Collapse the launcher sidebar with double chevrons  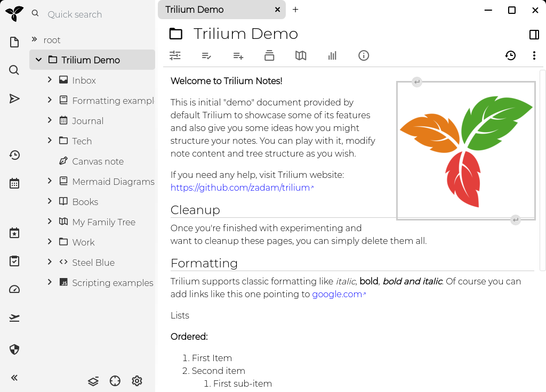(x=14, y=378)
